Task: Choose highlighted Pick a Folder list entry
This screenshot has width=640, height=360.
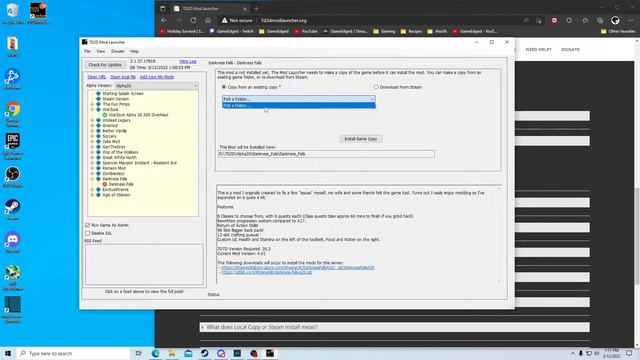Action: [x=298, y=105]
